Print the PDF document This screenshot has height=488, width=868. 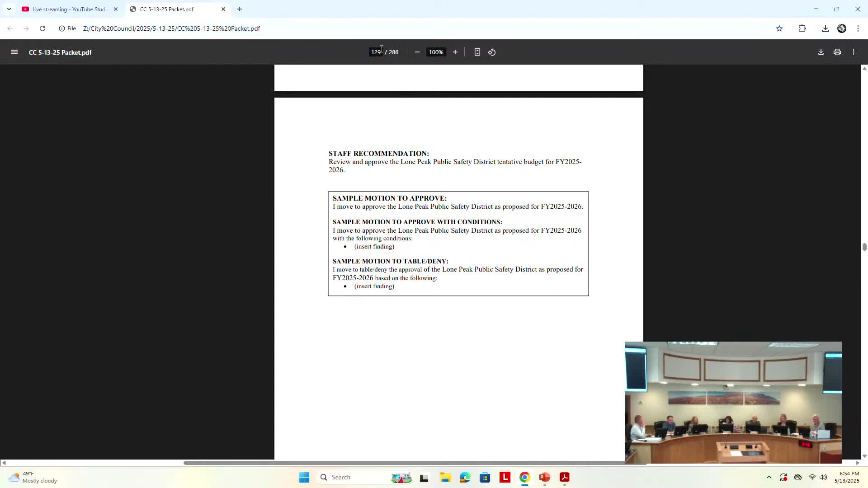[x=837, y=52]
